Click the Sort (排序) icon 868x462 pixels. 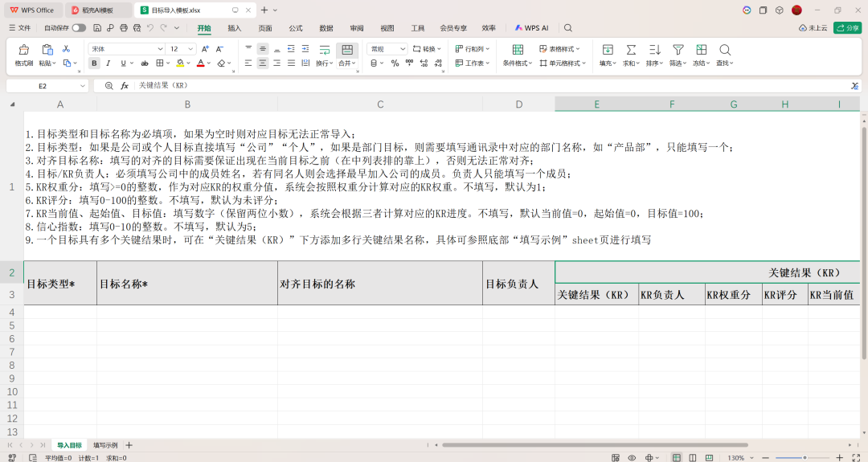pyautogui.click(x=654, y=50)
